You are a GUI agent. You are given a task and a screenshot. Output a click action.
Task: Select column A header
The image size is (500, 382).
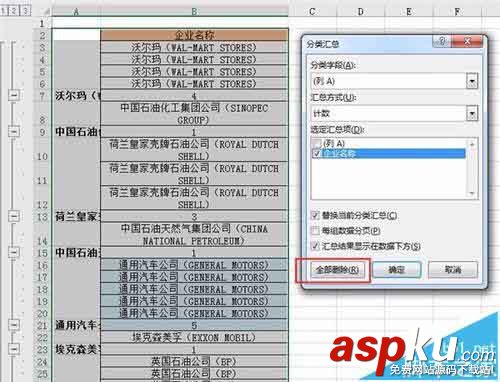[76, 12]
